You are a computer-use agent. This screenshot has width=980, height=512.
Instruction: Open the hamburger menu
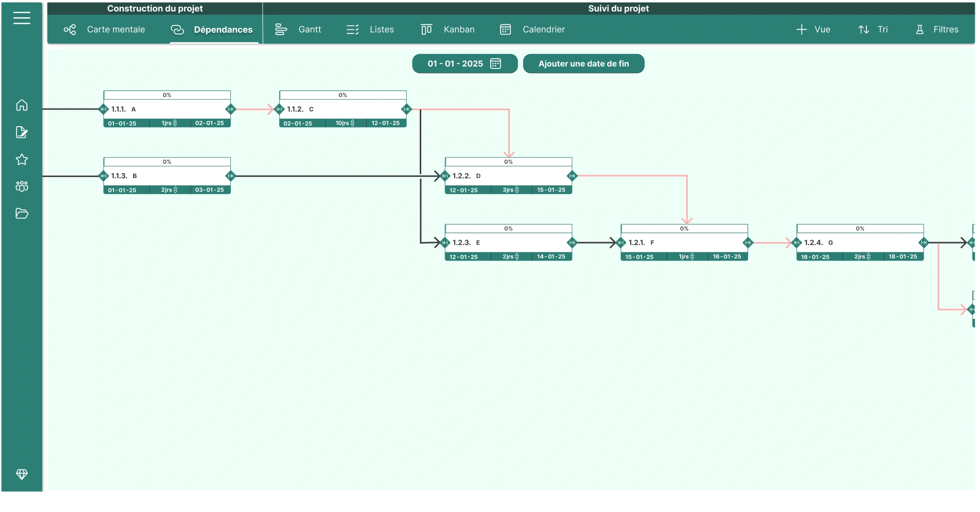tap(22, 18)
